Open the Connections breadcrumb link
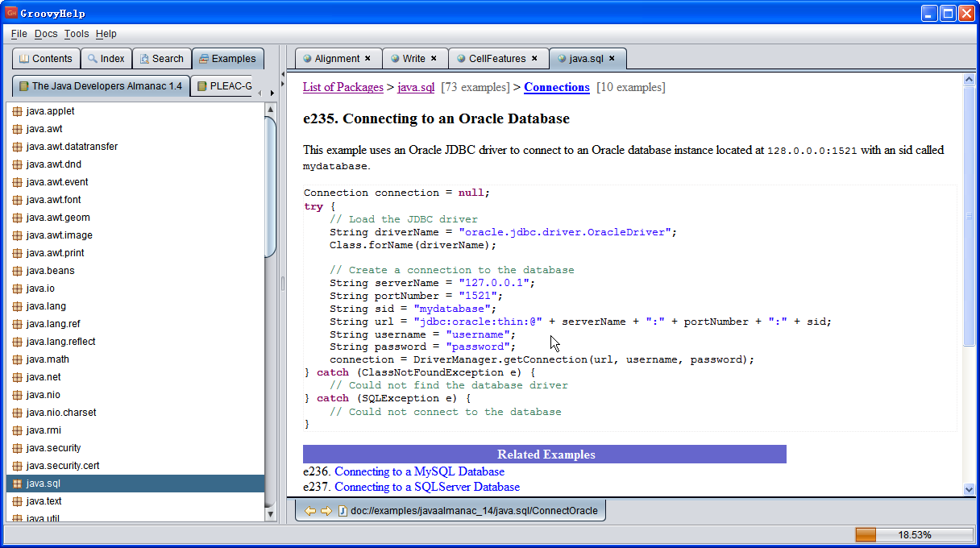Screen dimensions: 980x548 [557, 87]
